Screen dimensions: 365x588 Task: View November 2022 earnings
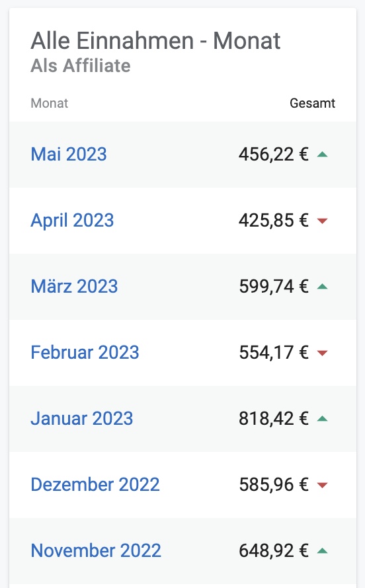coord(96,550)
